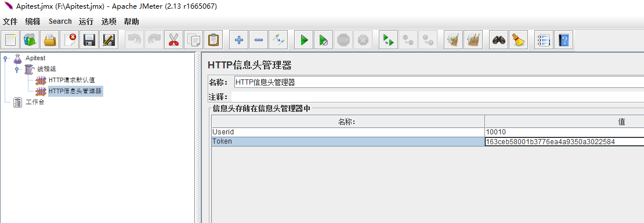This screenshot has height=223, width=644.
Task: Click the Stop sign icon
Action: (343, 40)
